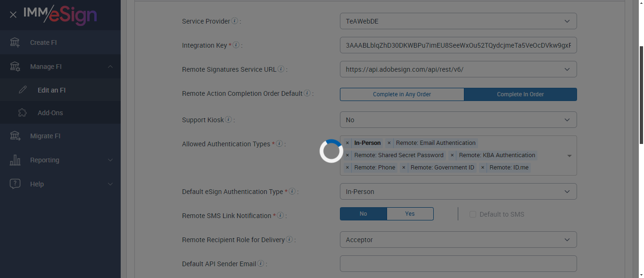Check the Default to SMS checkbox
The height and width of the screenshot is (278, 644).
click(x=473, y=214)
